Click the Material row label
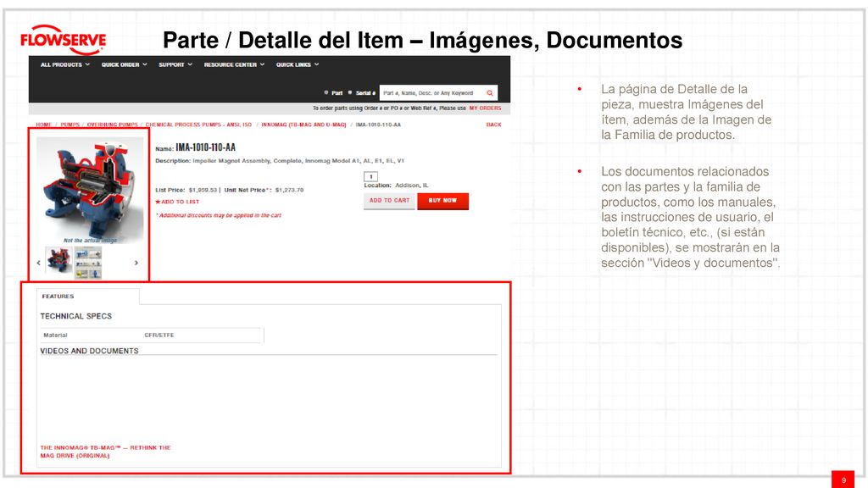 point(55,335)
